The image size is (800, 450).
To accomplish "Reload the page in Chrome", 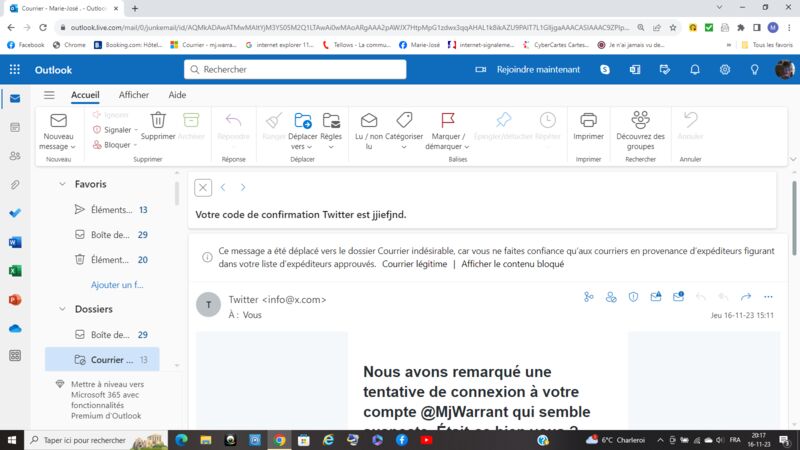I will tap(43, 28).
